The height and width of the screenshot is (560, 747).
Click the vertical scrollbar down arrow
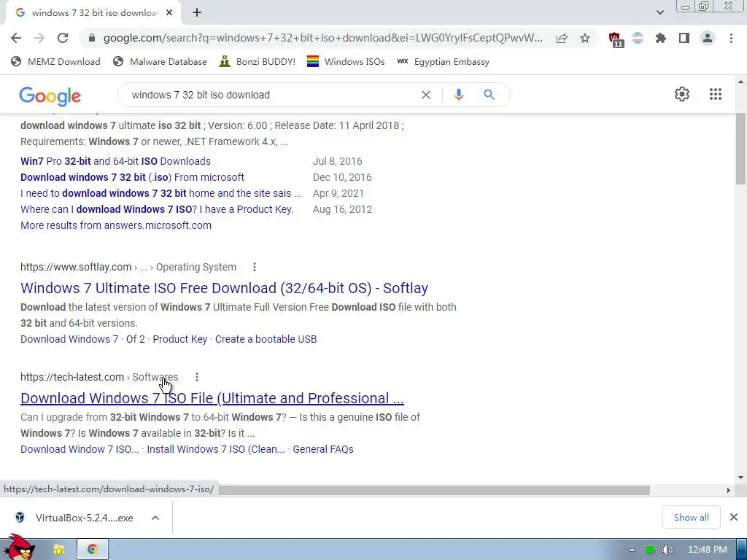(740, 478)
